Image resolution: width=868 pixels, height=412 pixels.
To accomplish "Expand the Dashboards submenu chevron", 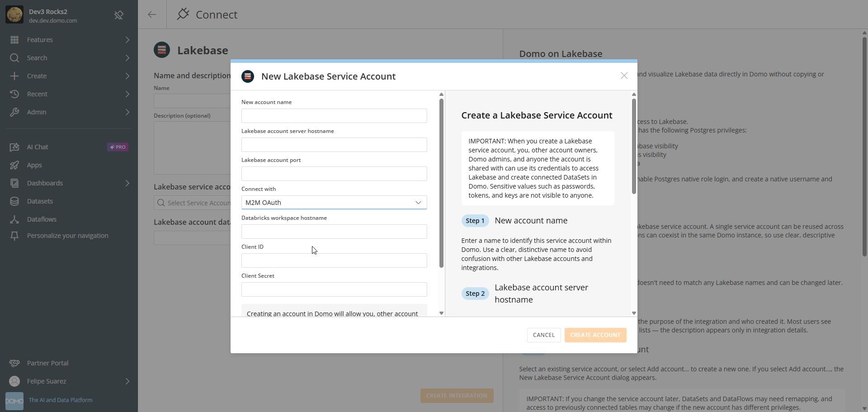I will click(x=127, y=183).
